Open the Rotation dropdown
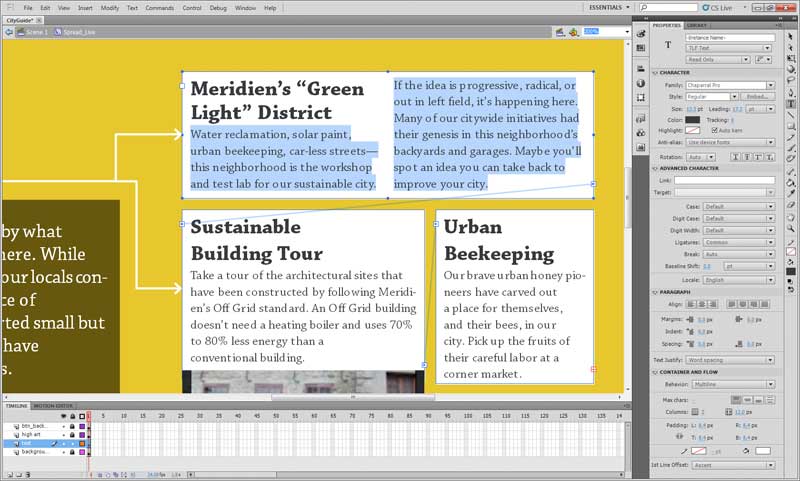Viewport: 800px width, 481px height. [x=701, y=157]
